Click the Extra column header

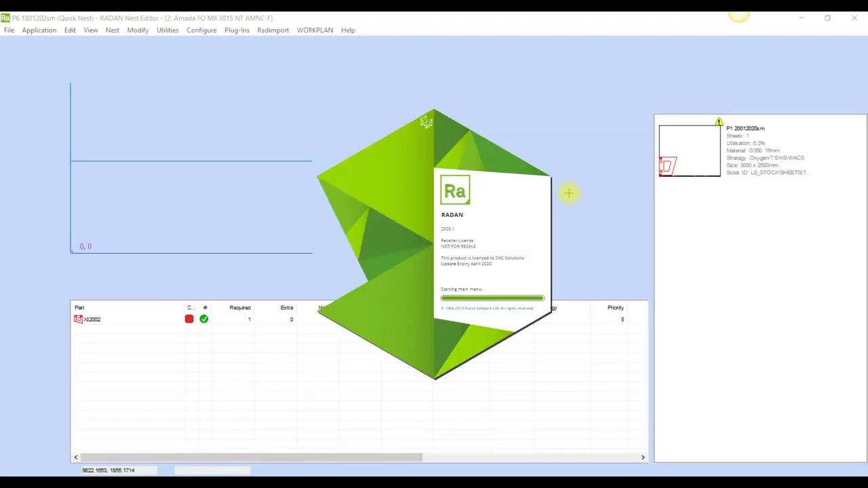(x=287, y=308)
